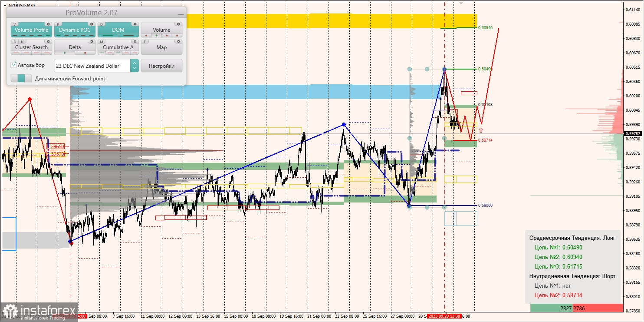Select the 0.60940 target level label

pyautogui.click(x=485, y=27)
